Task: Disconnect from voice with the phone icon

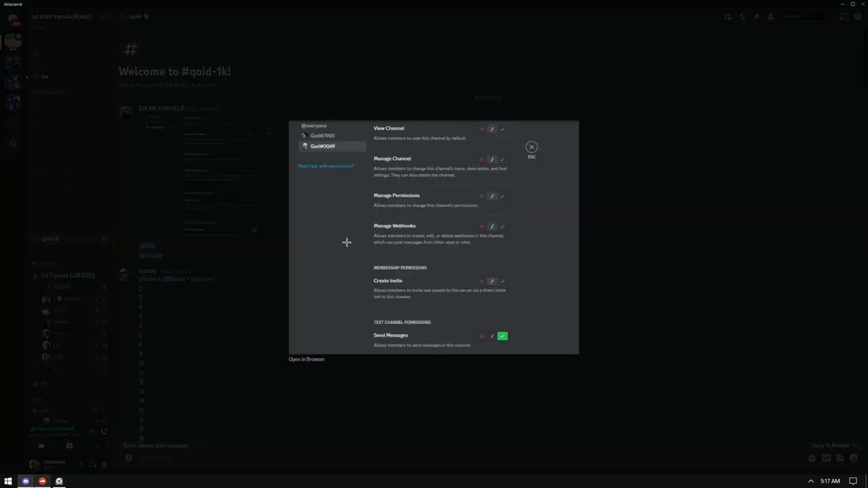Action: 104,431
